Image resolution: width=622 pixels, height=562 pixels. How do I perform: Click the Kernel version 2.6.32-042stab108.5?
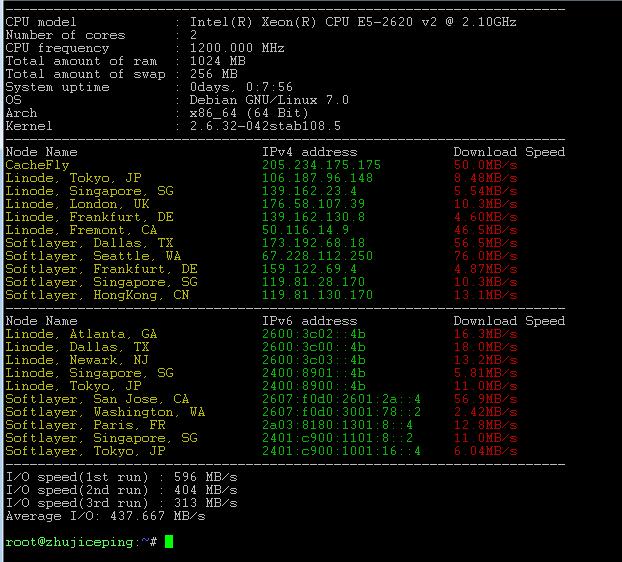265,126
